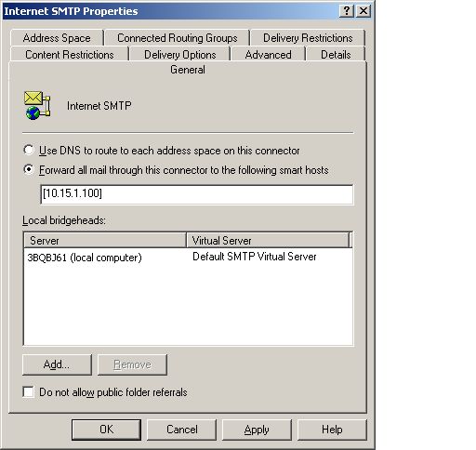This screenshot has height=450, width=476.
Task: Click the question mark help icon in title bar
Action: click(347, 11)
